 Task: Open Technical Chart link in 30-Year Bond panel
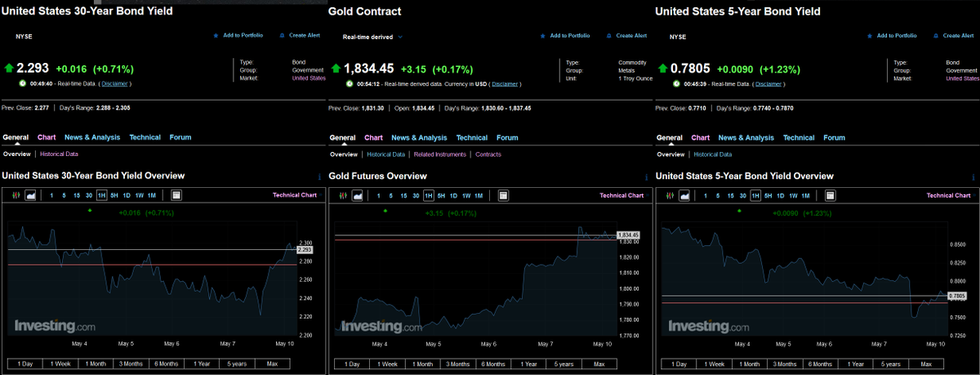[295, 195]
